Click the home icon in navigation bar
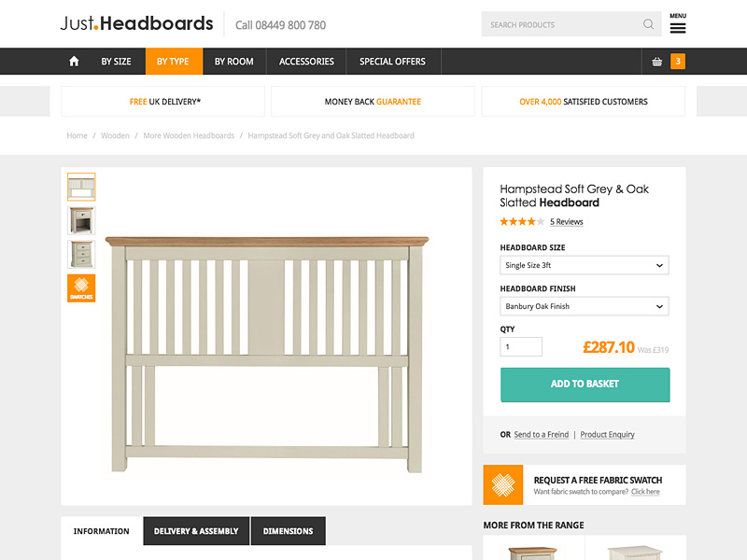 [74, 61]
